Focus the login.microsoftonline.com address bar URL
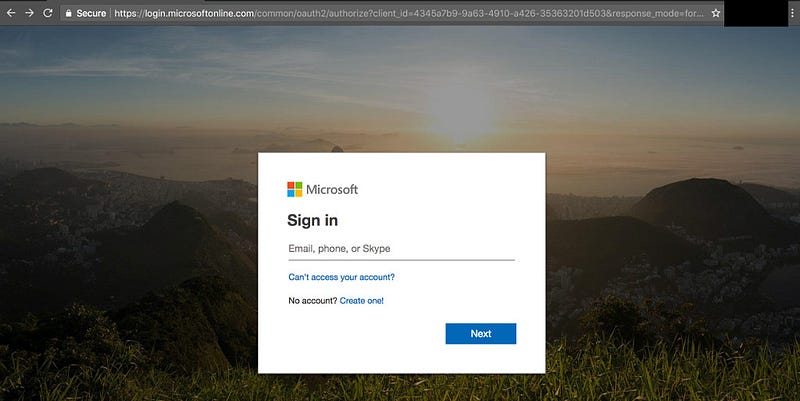This screenshot has width=800, height=401. click(x=409, y=13)
